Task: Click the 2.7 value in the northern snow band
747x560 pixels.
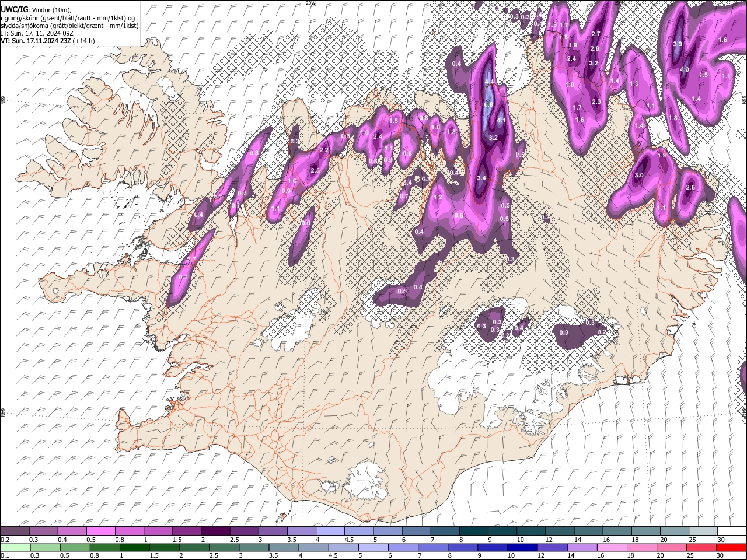Action: tap(595, 34)
